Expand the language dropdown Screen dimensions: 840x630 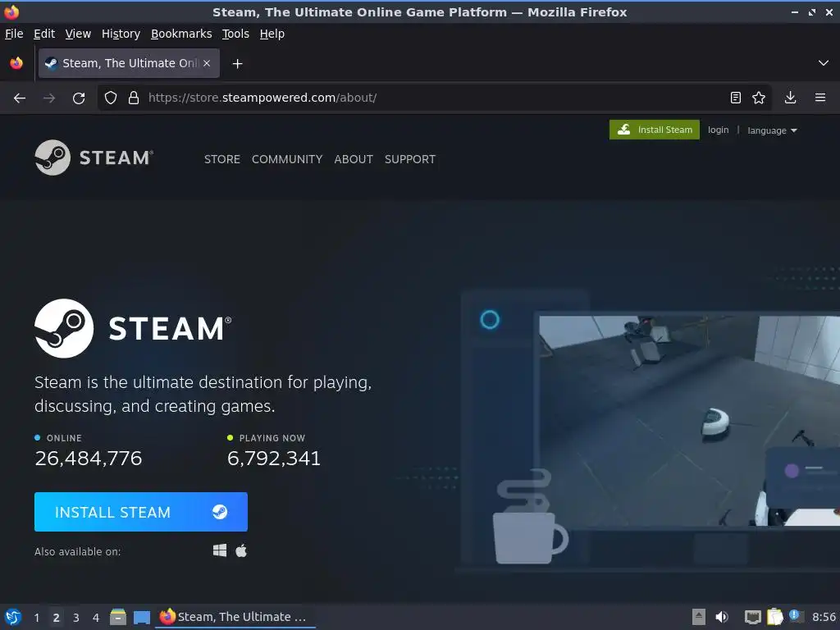(x=772, y=130)
